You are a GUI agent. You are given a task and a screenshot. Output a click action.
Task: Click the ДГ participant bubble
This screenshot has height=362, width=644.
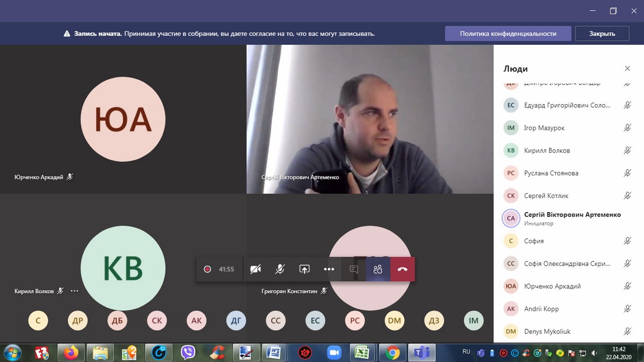point(236,320)
